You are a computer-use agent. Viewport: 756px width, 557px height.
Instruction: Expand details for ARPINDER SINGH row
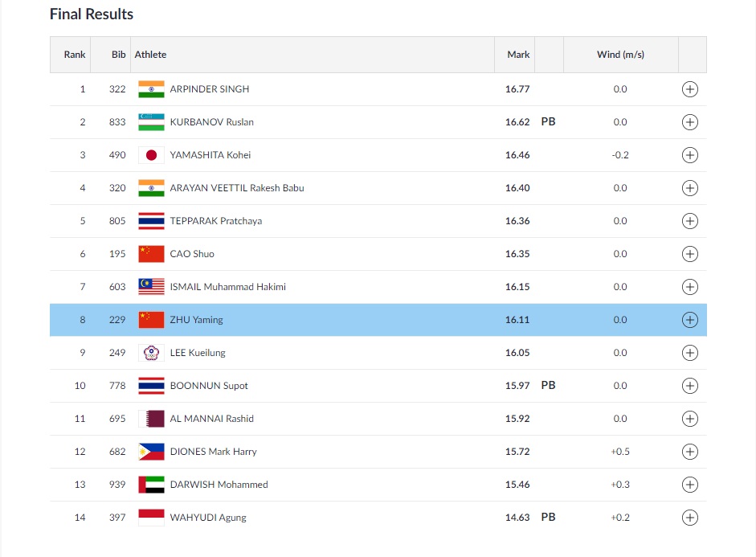689,89
